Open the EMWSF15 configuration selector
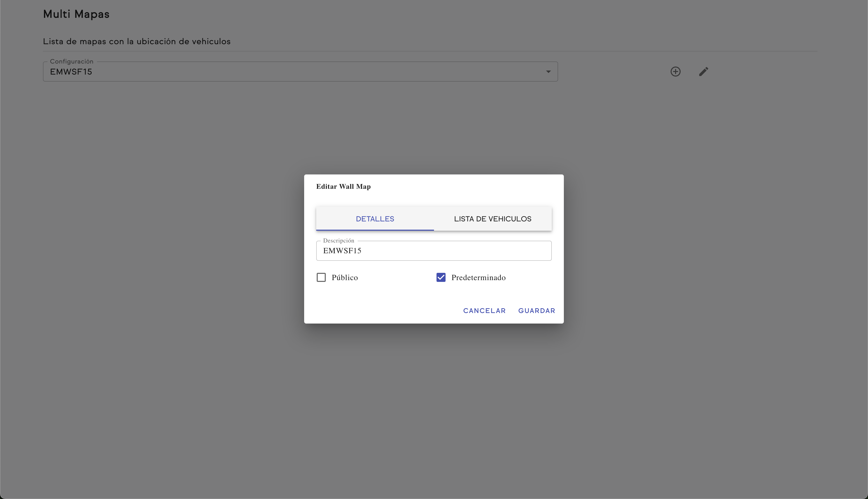This screenshot has height=499, width=868. pos(274,72)
